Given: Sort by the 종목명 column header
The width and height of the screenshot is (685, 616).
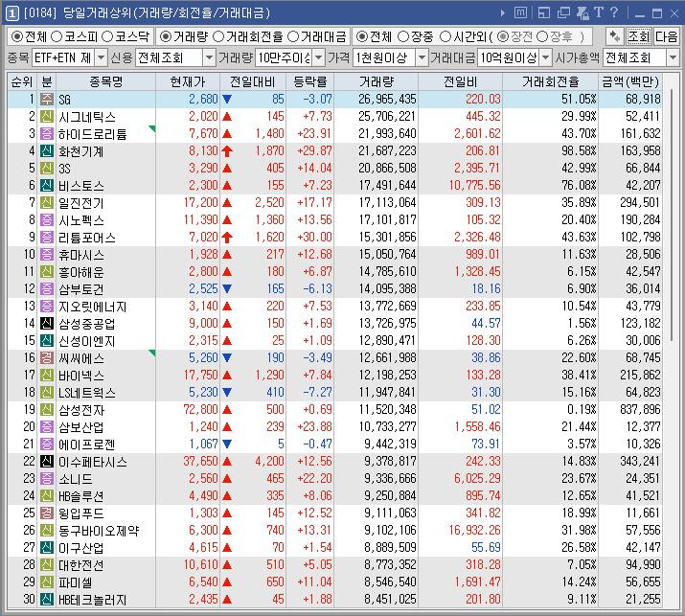Looking at the screenshot, I should (105, 81).
